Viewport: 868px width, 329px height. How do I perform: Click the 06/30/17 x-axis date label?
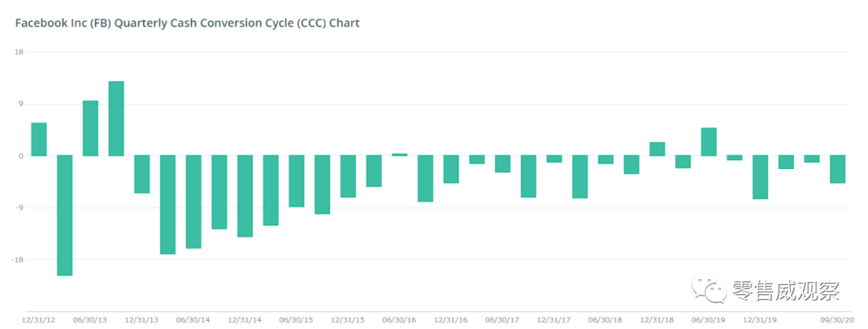502,320
